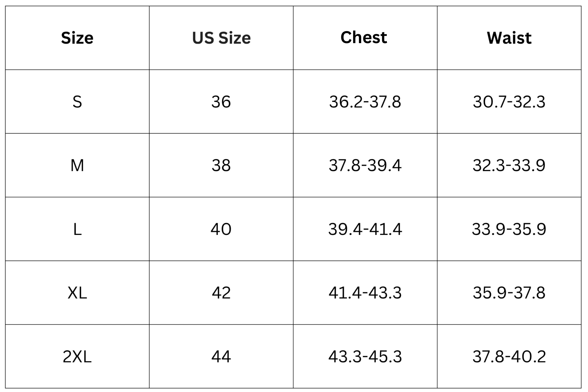This screenshot has width=588, height=392.
Task: Click the Waist column header
Action: coord(509,38)
